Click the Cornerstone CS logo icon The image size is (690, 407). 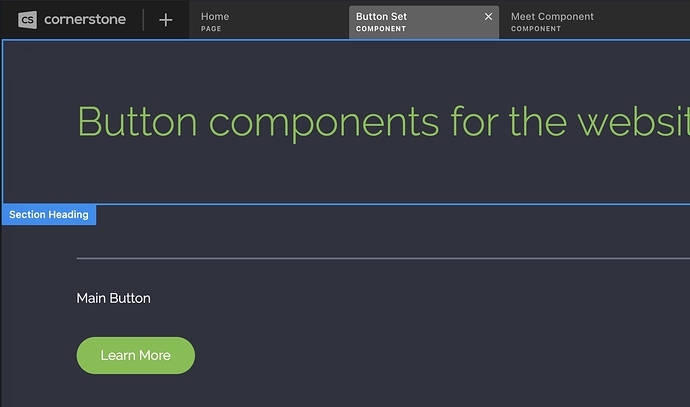coord(27,19)
